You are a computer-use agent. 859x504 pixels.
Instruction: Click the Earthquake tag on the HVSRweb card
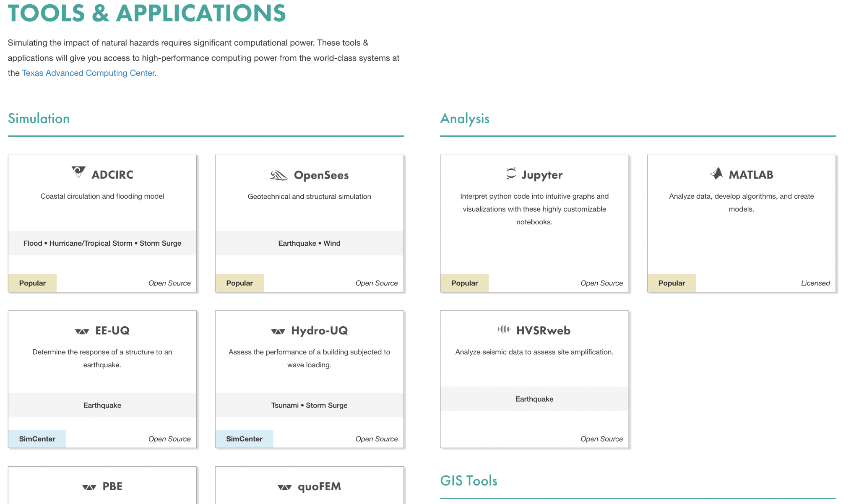click(534, 399)
